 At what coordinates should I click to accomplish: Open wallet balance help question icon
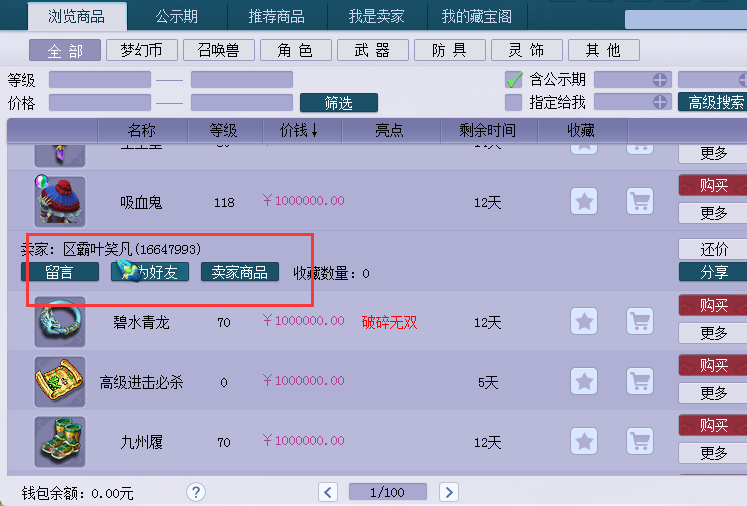pyautogui.click(x=196, y=492)
